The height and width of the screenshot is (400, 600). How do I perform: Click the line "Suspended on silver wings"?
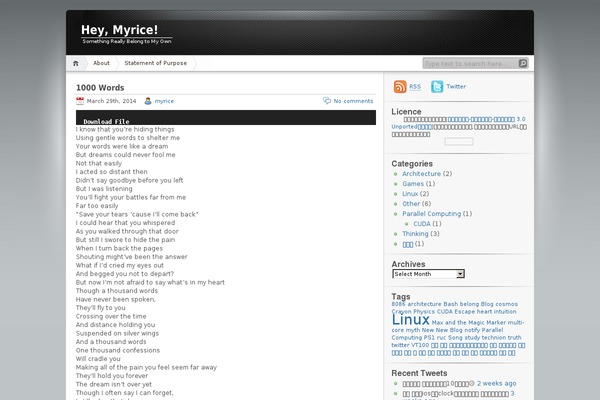(117, 333)
